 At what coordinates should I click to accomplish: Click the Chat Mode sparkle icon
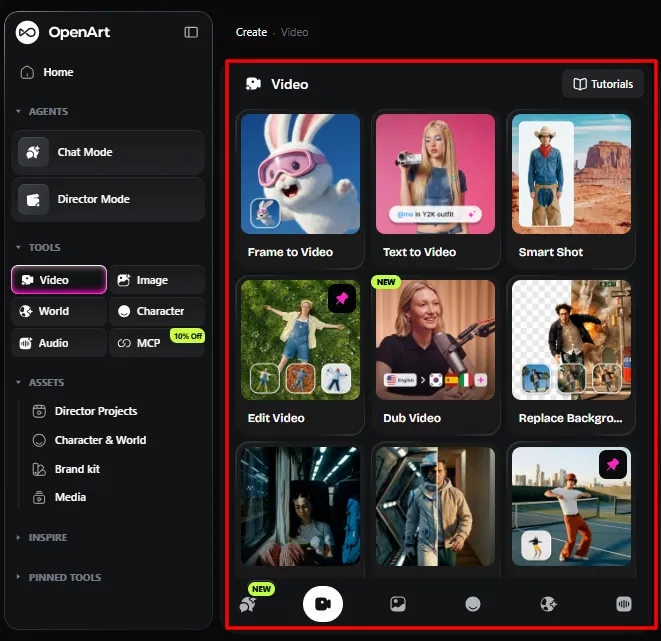click(33, 152)
